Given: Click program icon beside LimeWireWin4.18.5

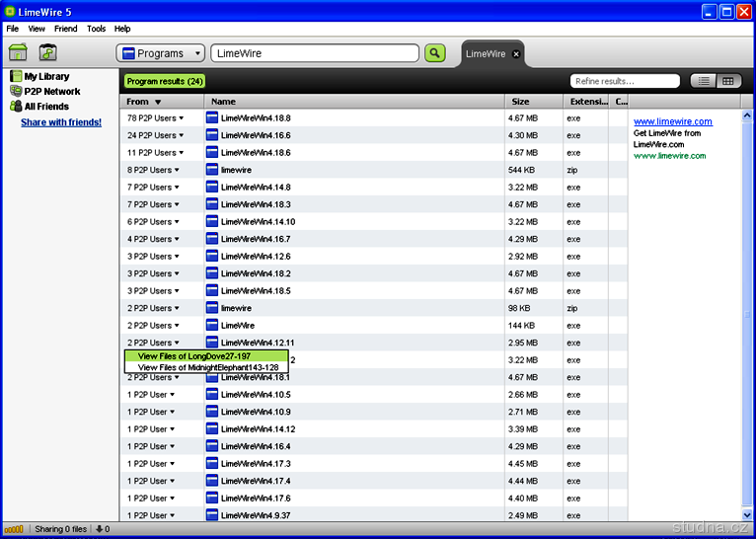Looking at the screenshot, I should click(212, 290).
